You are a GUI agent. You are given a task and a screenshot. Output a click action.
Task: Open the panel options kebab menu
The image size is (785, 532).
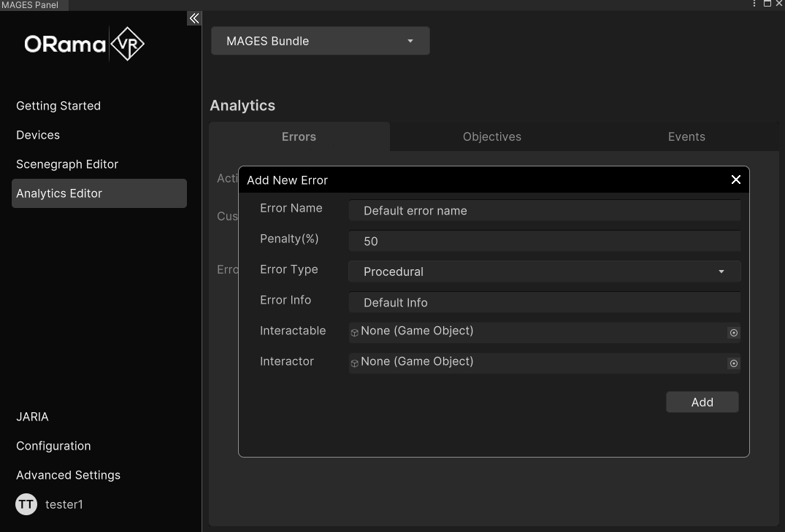pyautogui.click(x=754, y=4)
